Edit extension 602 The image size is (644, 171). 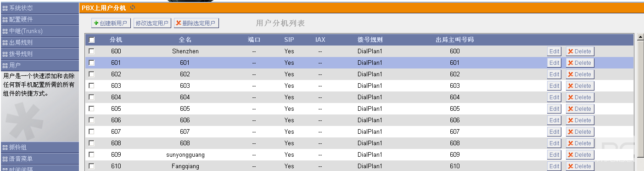click(x=554, y=74)
